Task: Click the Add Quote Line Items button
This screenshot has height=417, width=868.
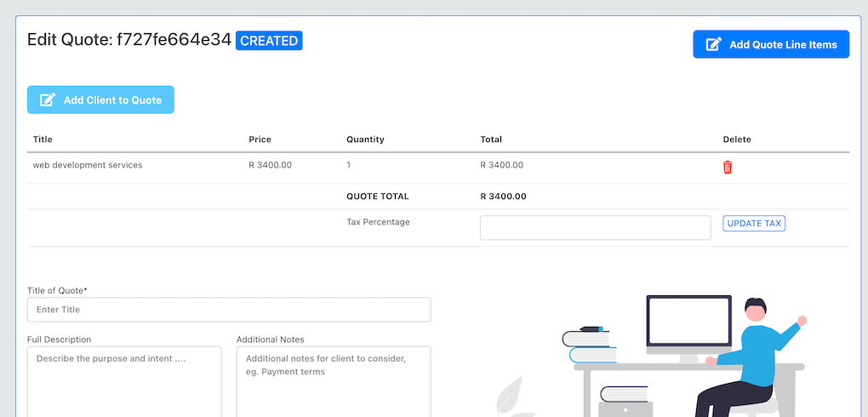Action: (x=771, y=44)
